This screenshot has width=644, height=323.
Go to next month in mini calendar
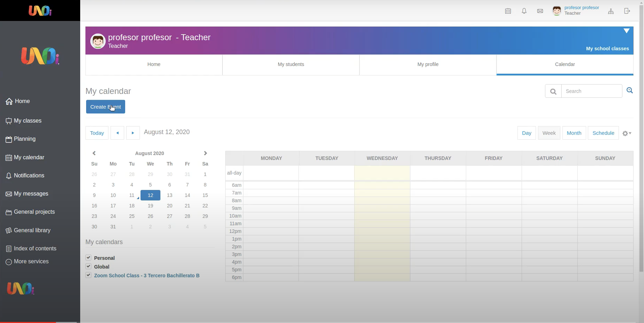pyautogui.click(x=205, y=153)
